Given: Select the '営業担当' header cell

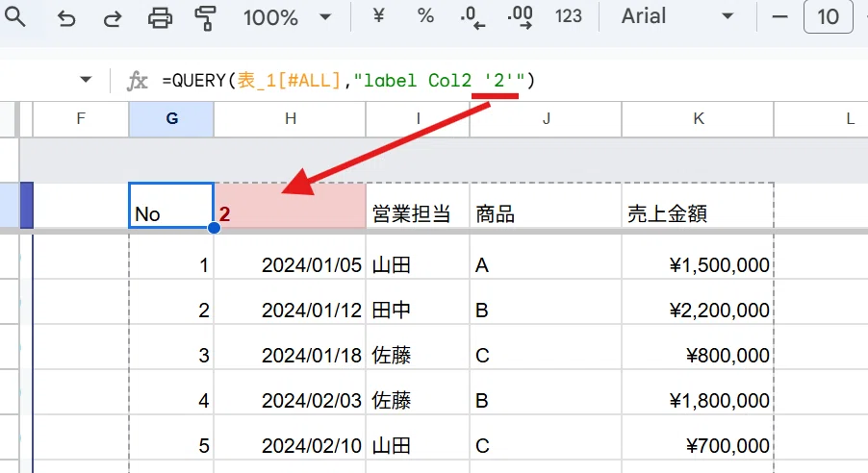Looking at the screenshot, I should click(418, 205).
